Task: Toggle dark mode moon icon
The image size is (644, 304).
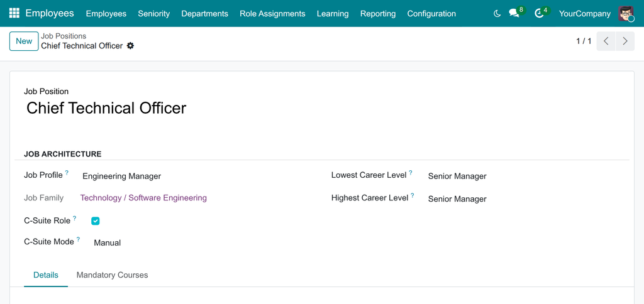Action: click(x=497, y=14)
